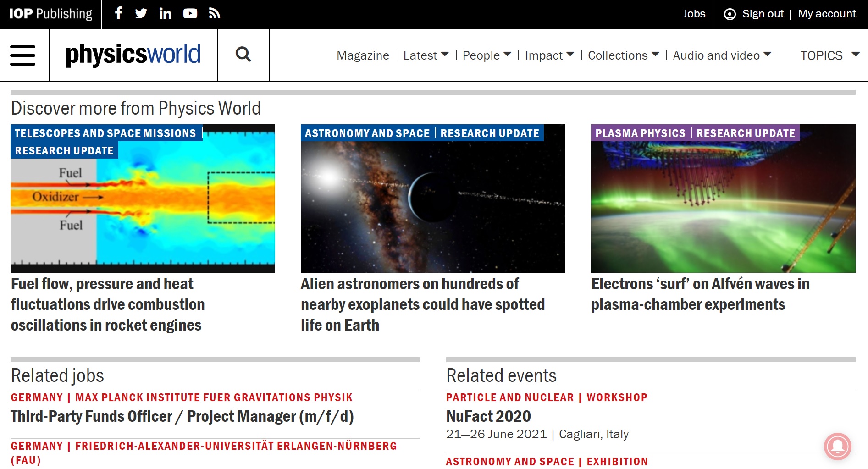Open the NuFact 2020 event
Image resolution: width=868 pixels, height=469 pixels.
pos(488,416)
